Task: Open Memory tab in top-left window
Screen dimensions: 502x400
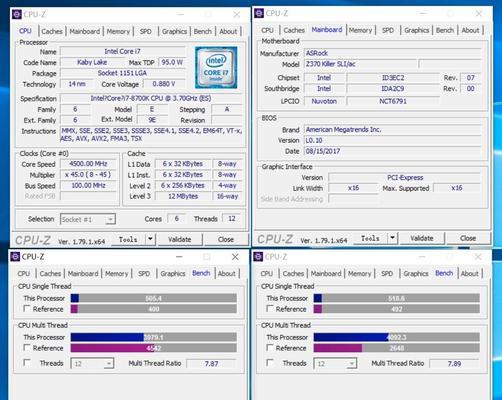Action: click(x=118, y=32)
